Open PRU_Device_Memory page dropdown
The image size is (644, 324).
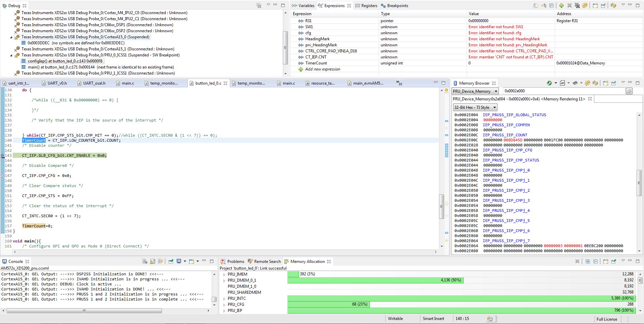point(475,91)
